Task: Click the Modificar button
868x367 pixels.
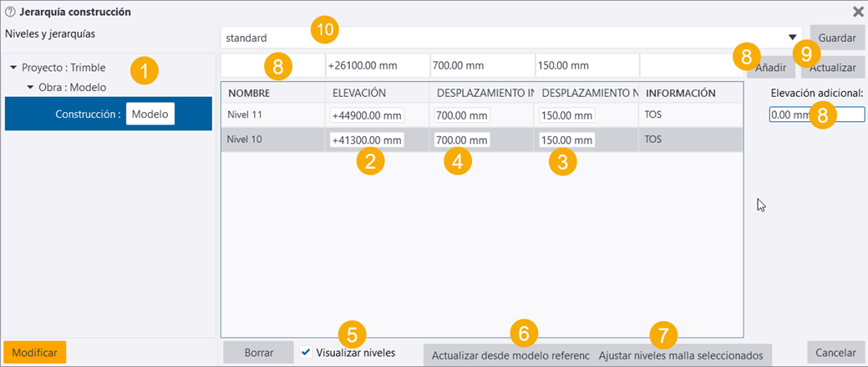Action: 35,353
